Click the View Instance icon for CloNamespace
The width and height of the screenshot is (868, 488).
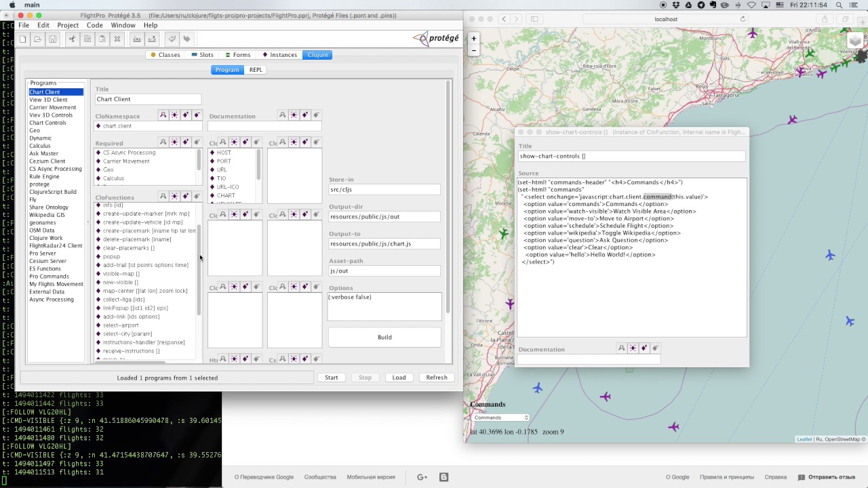coord(163,115)
